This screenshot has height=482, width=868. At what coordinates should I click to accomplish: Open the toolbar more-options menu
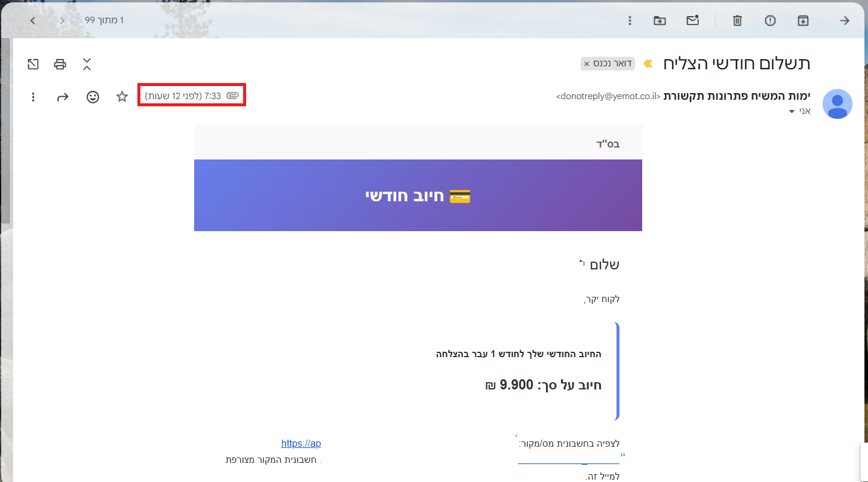tap(630, 20)
